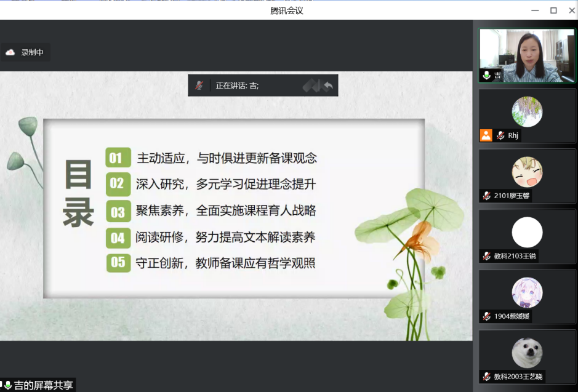
Task: Click the orange host icon beside Rhj
Action: pos(486,135)
